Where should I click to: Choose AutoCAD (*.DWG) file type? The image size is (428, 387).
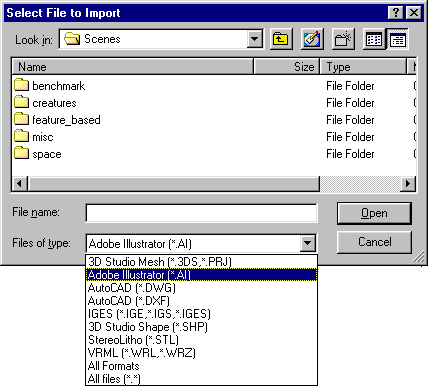[x=201, y=288]
